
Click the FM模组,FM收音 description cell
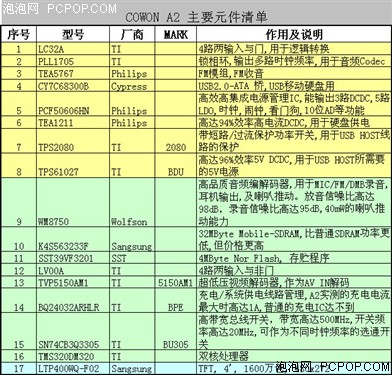click(294, 74)
